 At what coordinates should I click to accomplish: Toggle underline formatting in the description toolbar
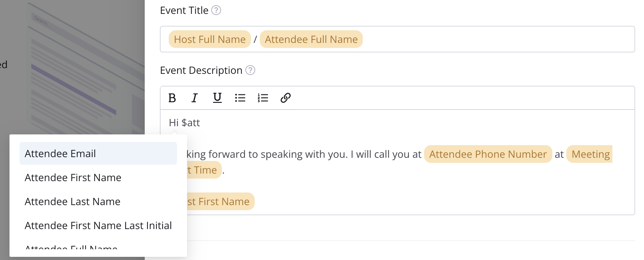[217, 98]
